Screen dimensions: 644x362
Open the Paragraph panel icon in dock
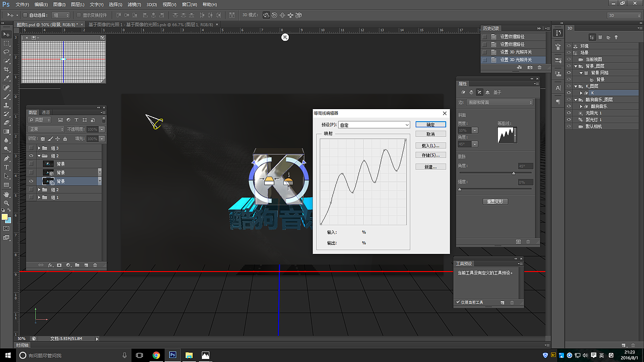(558, 102)
